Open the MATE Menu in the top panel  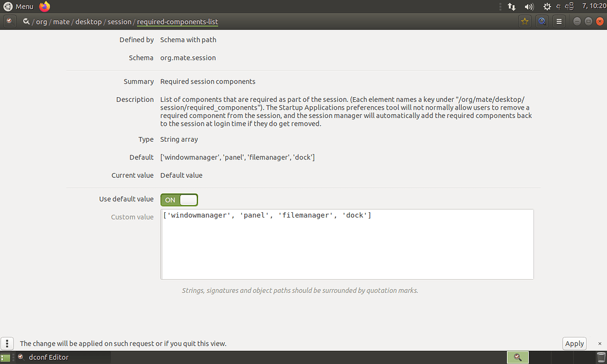[18, 7]
